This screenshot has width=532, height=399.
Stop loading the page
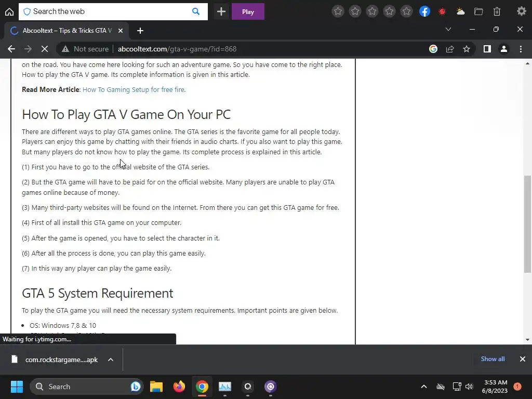(x=45, y=49)
